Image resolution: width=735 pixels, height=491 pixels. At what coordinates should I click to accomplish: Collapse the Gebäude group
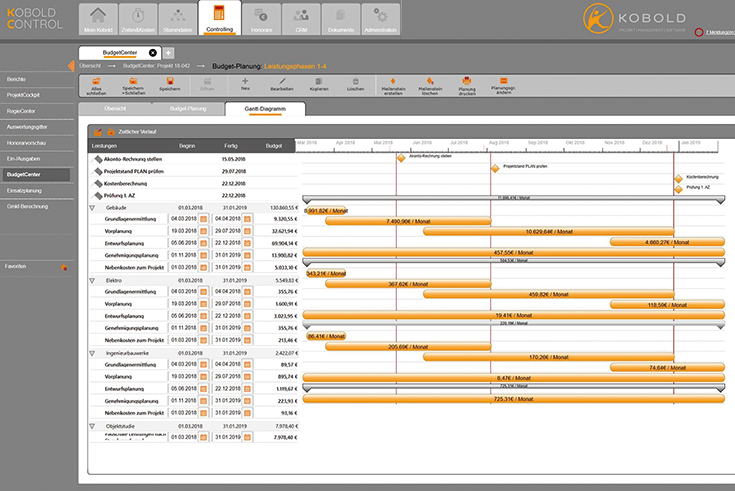click(x=93, y=207)
